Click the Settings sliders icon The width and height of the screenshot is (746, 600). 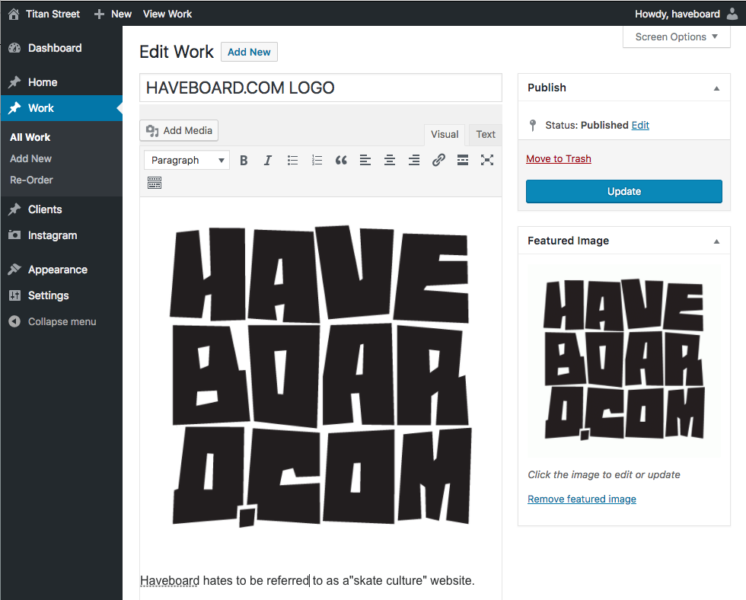[15, 295]
